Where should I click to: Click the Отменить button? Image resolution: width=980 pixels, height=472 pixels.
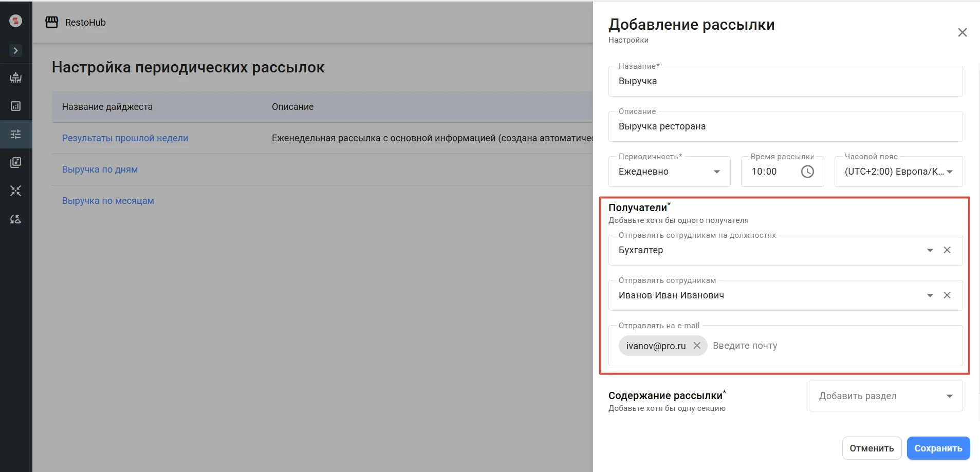[x=872, y=448]
